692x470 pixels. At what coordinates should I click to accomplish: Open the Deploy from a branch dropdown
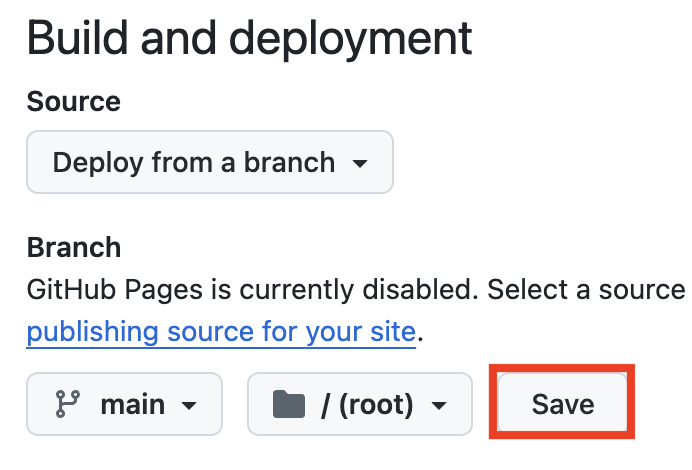click(210, 162)
